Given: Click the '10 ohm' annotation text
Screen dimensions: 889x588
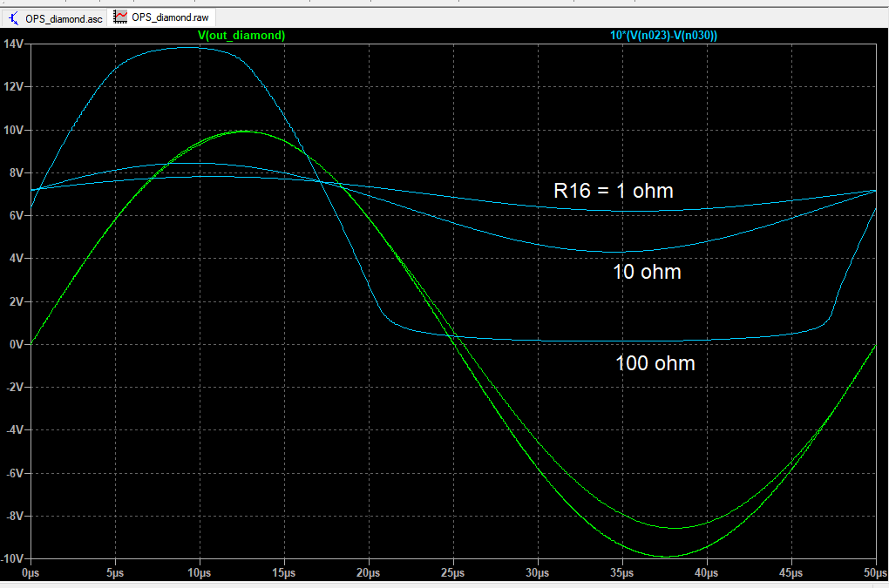Looking at the screenshot, I should click(x=647, y=272).
